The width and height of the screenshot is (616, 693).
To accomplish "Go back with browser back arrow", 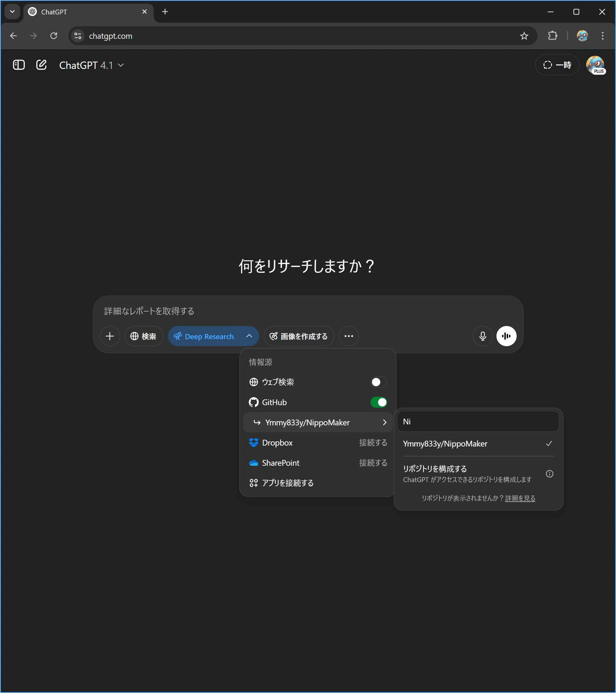I will point(13,36).
